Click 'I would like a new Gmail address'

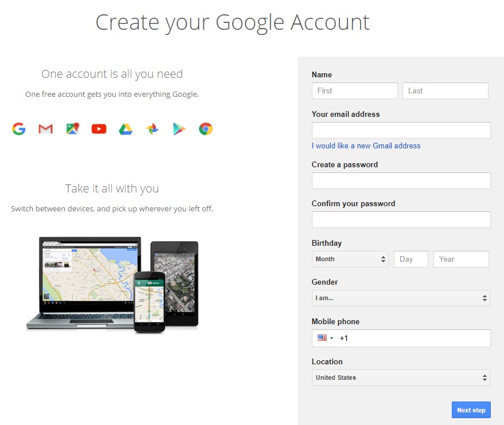click(366, 145)
